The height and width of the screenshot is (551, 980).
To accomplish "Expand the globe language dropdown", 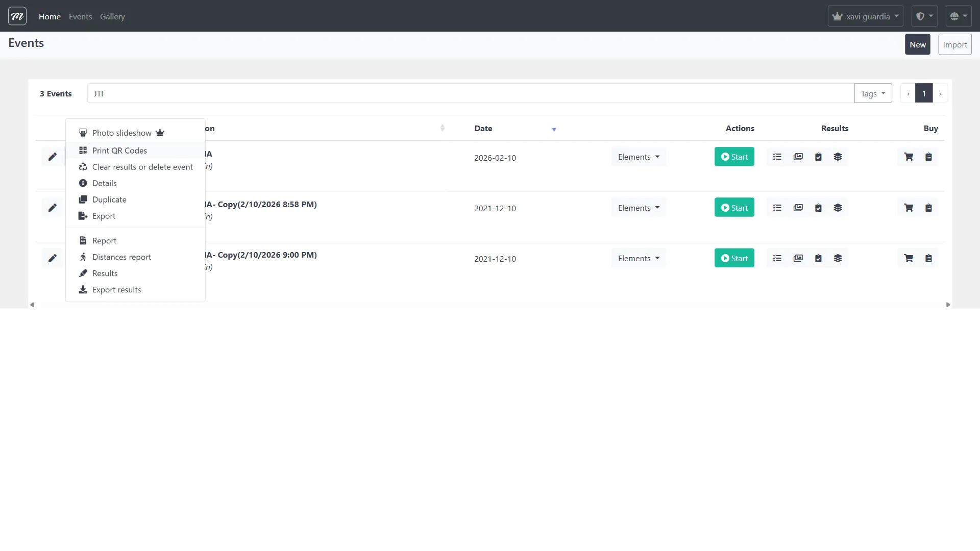I will tap(958, 16).
